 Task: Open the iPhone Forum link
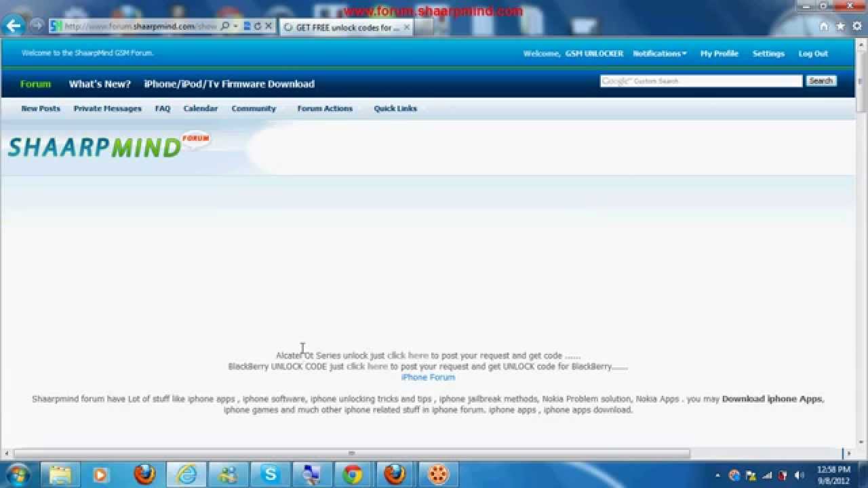(x=428, y=377)
